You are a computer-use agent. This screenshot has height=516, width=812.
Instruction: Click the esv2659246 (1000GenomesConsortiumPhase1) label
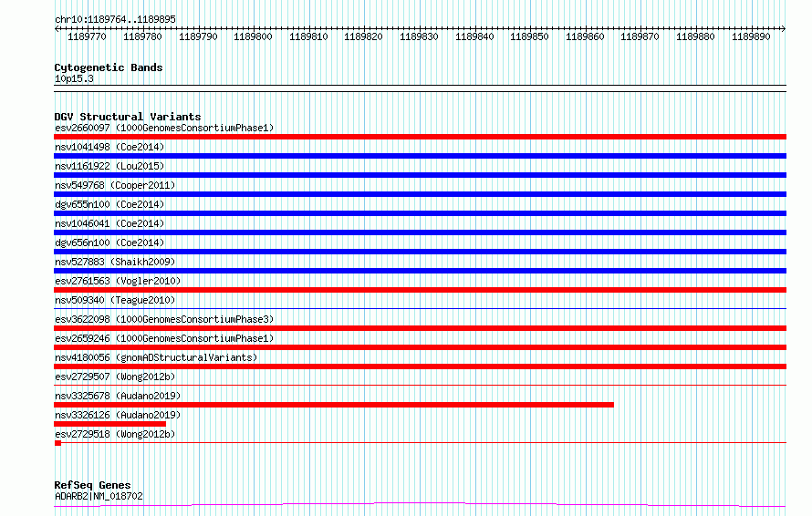[x=164, y=338]
